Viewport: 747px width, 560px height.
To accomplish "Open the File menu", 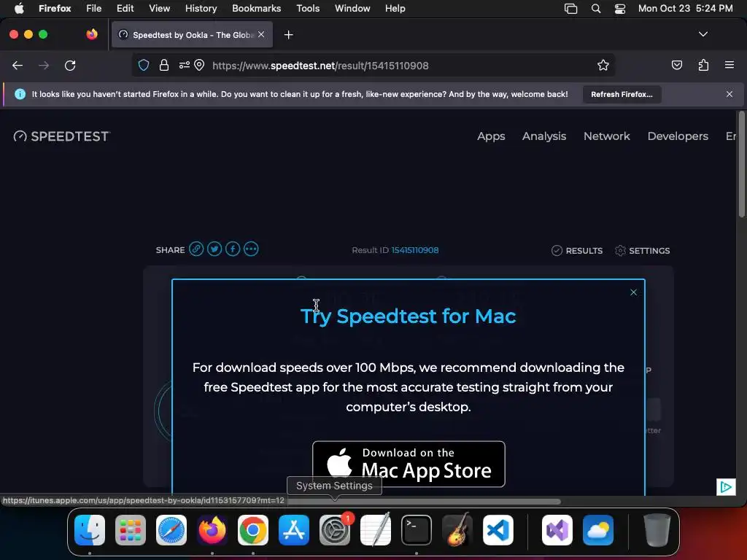I will click(x=94, y=8).
